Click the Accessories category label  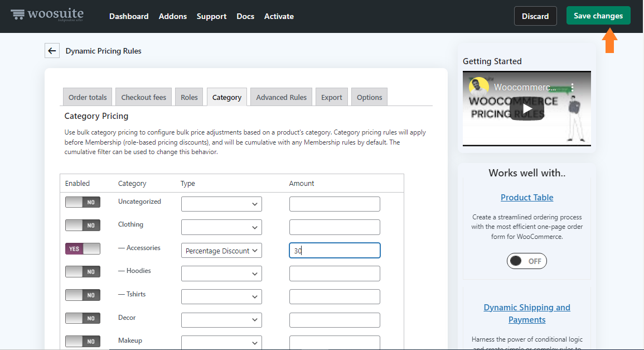tap(139, 248)
